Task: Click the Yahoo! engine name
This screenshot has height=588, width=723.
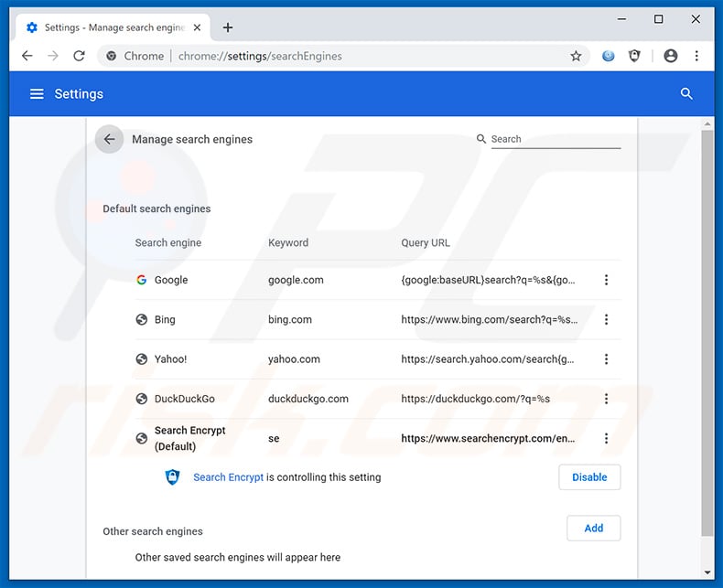Action: (x=170, y=359)
